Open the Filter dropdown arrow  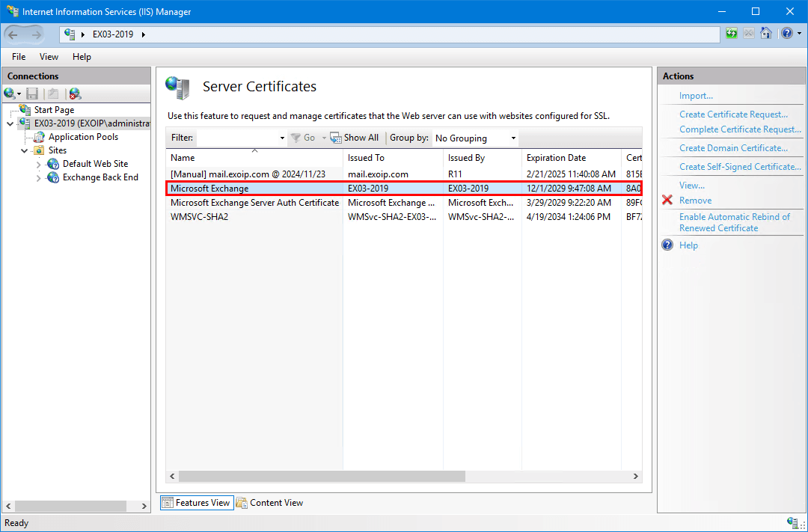282,138
